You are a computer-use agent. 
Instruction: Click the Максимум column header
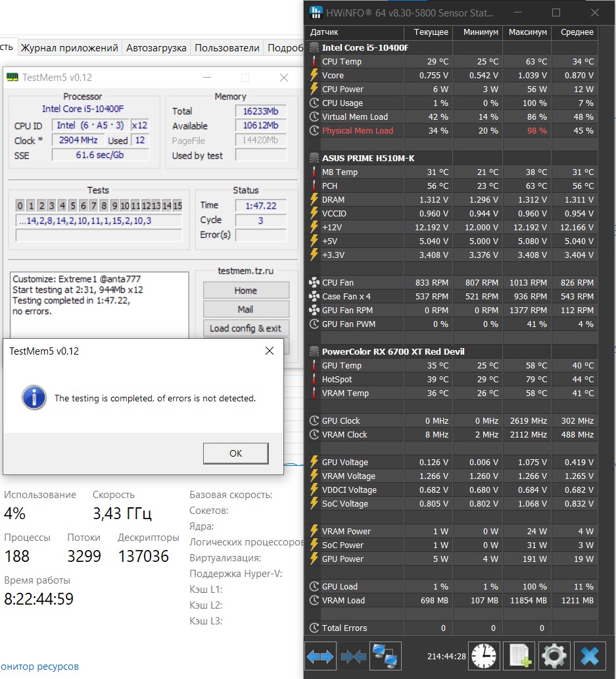pyautogui.click(x=527, y=32)
